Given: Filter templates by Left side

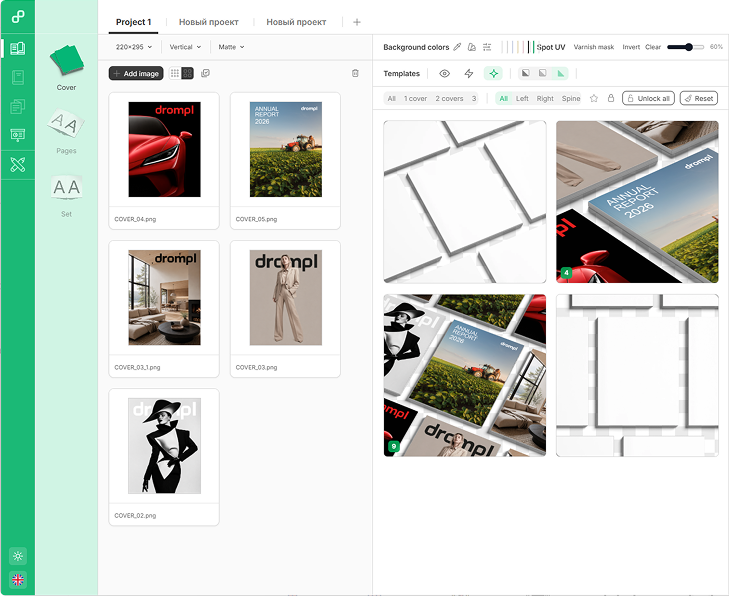Looking at the screenshot, I should click(522, 98).
